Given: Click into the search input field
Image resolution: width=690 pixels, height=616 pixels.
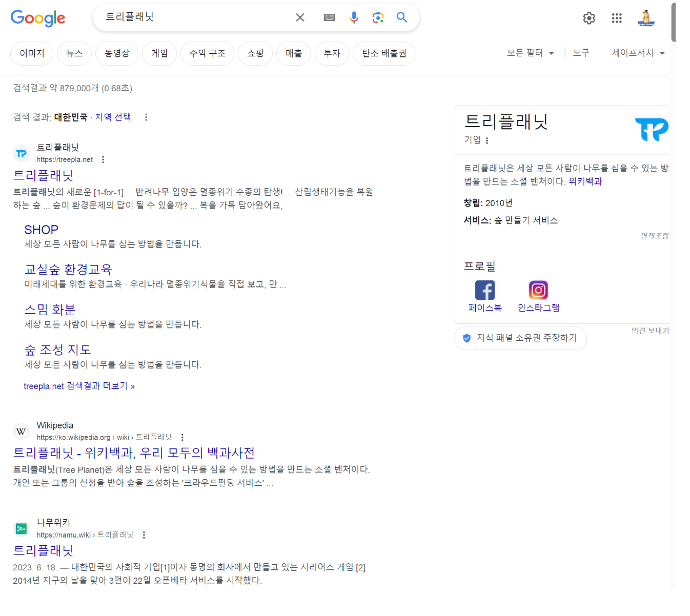Looking at the screenshot, I should pyautogui.click(x=197, y=17).
